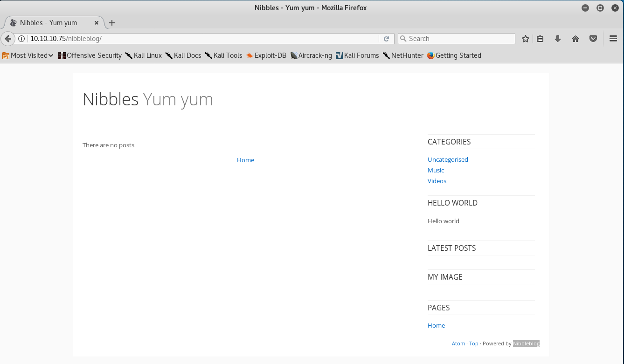Open the Kali Tools bookmark
The width and height of the screenshot is (624, 364).
[224, 55]
